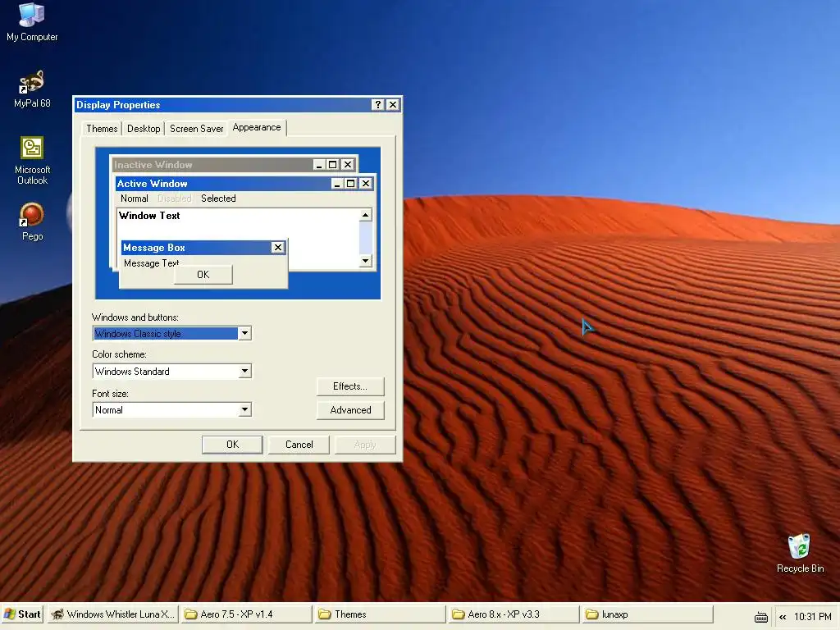Click the preview scrollbar up arrow
The image size is (840, 630).
365,216
